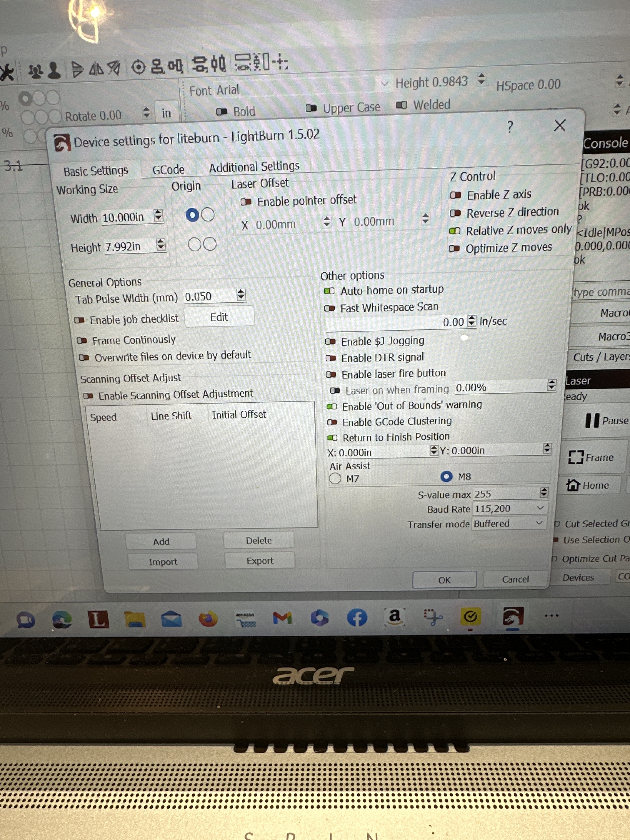Open the Font dropdown chevron in toolbar
The width and height of the screenshot is (630, 840).
[x=385, y=84]
